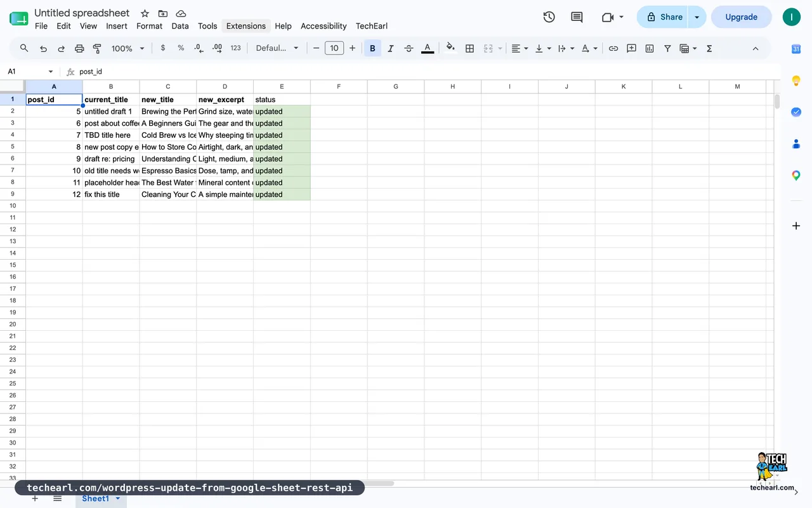Open the Edit menu

click(63, 26)
